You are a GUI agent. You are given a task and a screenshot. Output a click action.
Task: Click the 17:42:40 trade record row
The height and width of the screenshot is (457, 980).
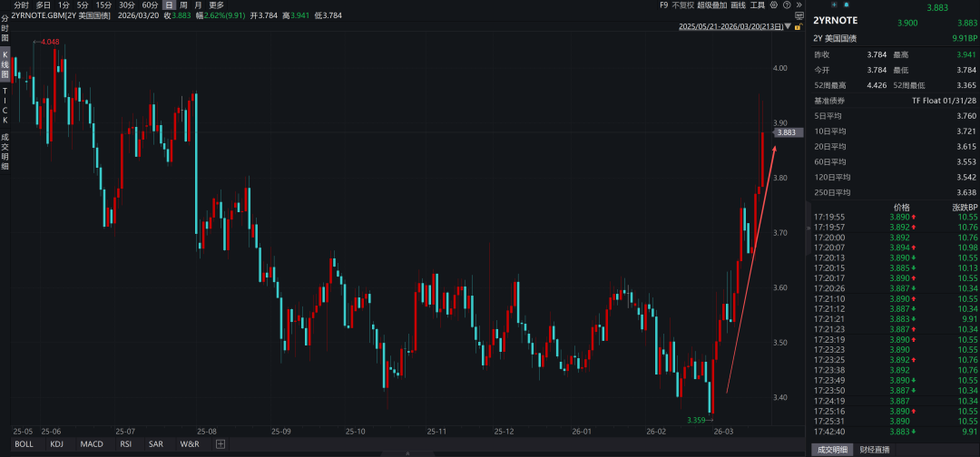tap(894, 432)
